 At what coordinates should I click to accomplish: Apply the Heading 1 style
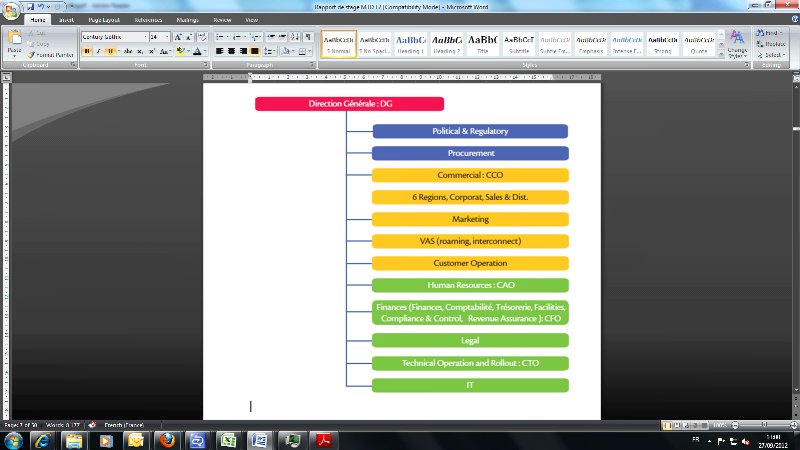click(x=410, y=43)
